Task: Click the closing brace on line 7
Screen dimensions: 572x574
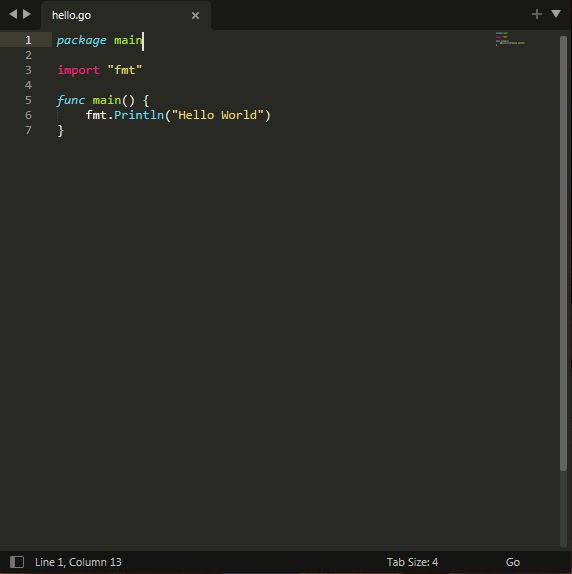Action: point(60,131)
